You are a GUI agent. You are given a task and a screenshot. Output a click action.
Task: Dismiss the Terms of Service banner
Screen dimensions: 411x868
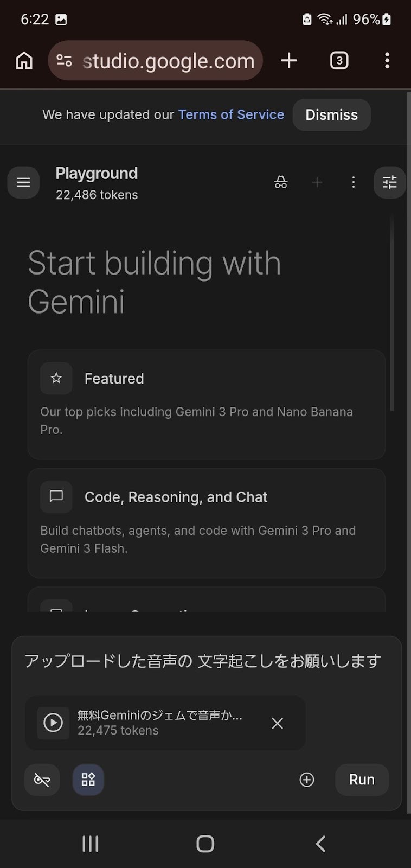point(331,115)
